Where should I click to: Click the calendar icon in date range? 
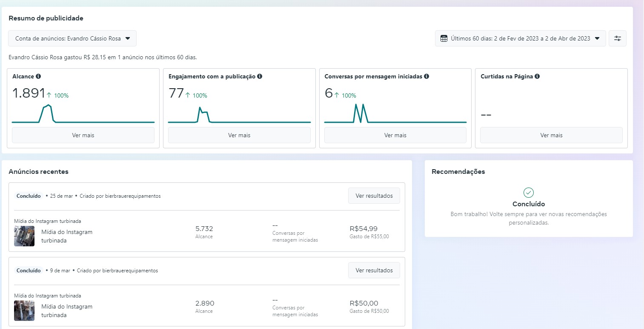(444, 38)
